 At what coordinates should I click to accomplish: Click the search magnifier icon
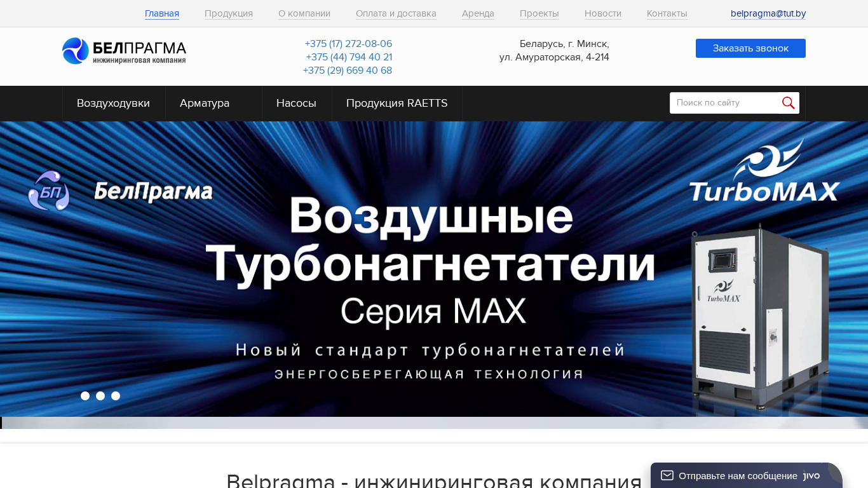click(x=789, y=103)
